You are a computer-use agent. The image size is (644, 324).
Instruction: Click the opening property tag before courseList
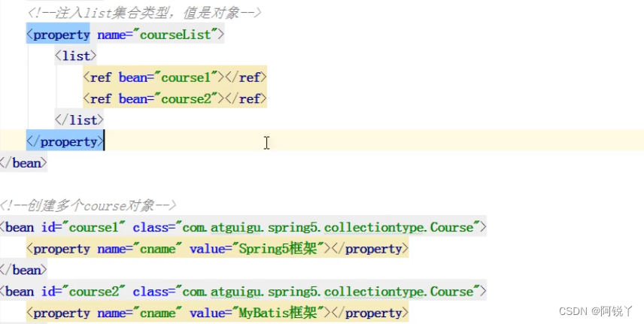coord(59,35)
